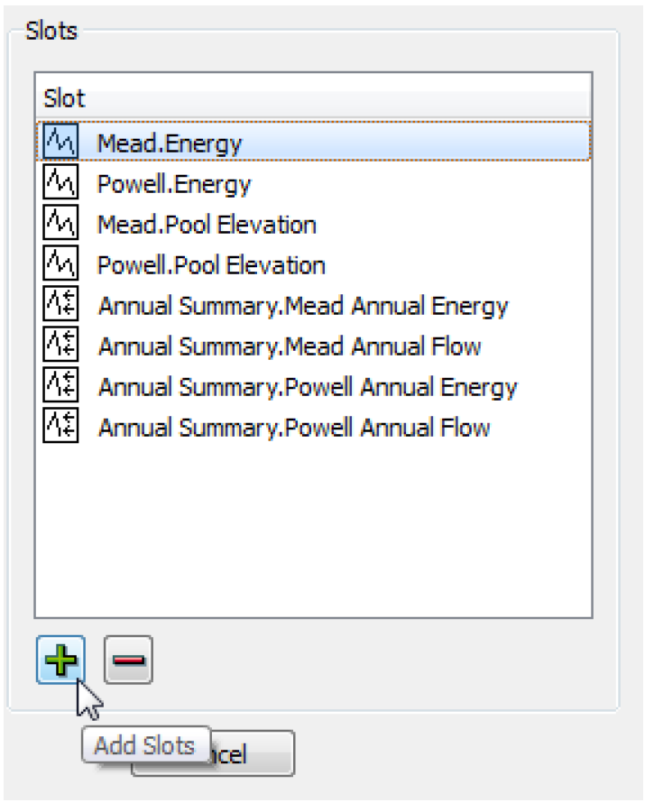Pick Annual Summary.Mead Annual Flow text
Image resolution: width=654 pixels, height=812 pixels.
(290, 346)
